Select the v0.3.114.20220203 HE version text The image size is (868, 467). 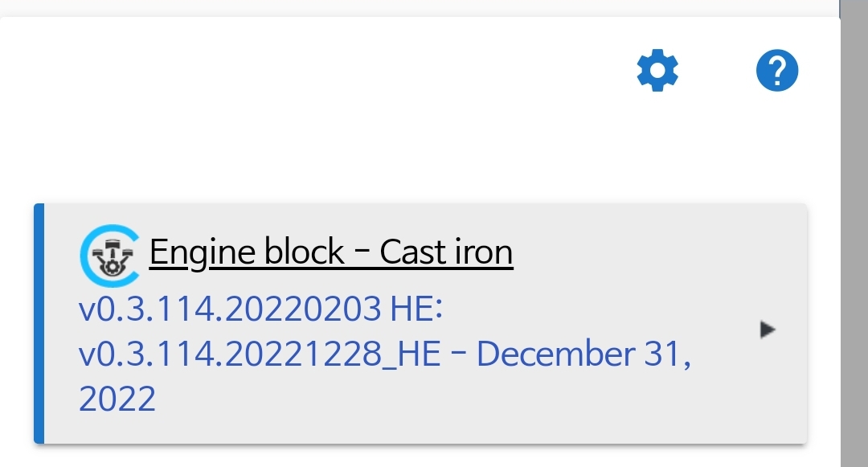click(260, 308)
